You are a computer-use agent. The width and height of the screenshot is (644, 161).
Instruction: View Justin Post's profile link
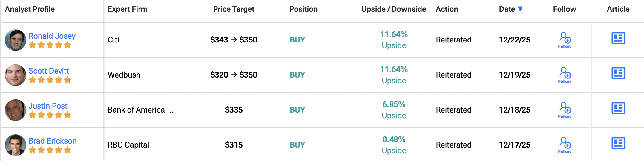[48, 106]
